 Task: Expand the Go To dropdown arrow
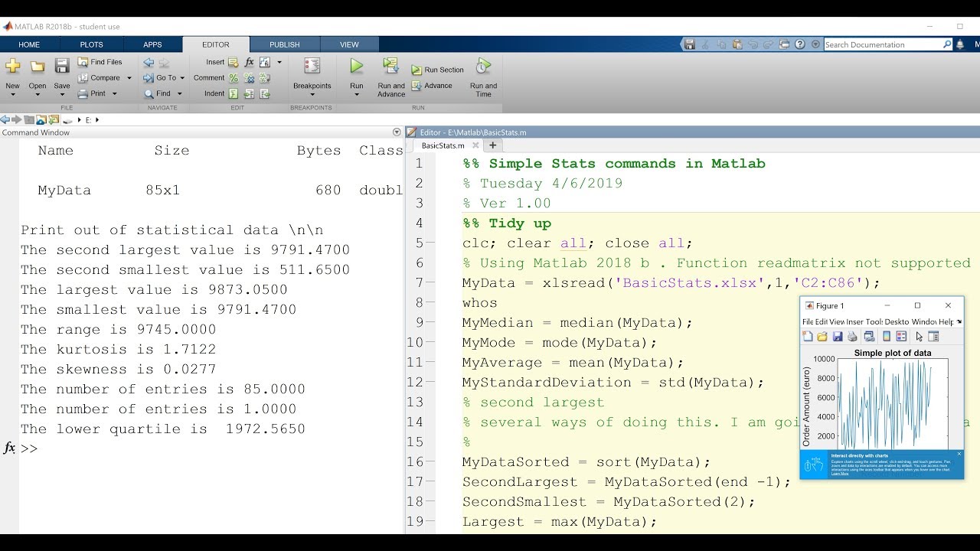tap(182, 78)
